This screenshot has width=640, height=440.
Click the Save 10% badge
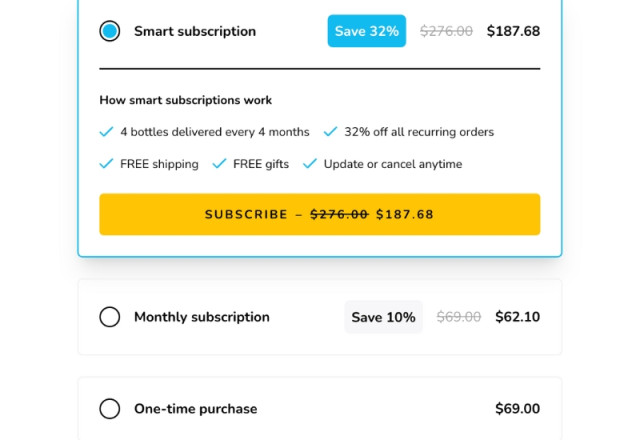[383, 317]
